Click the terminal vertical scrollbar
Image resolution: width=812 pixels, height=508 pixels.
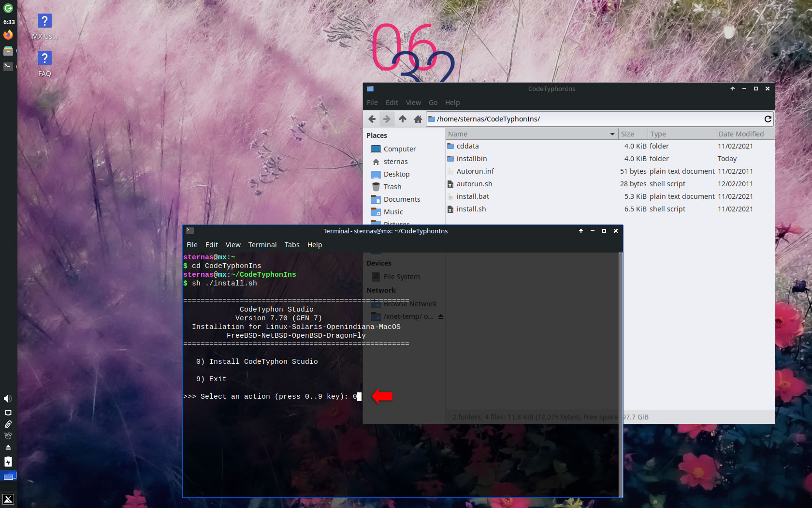pos(621,374)
